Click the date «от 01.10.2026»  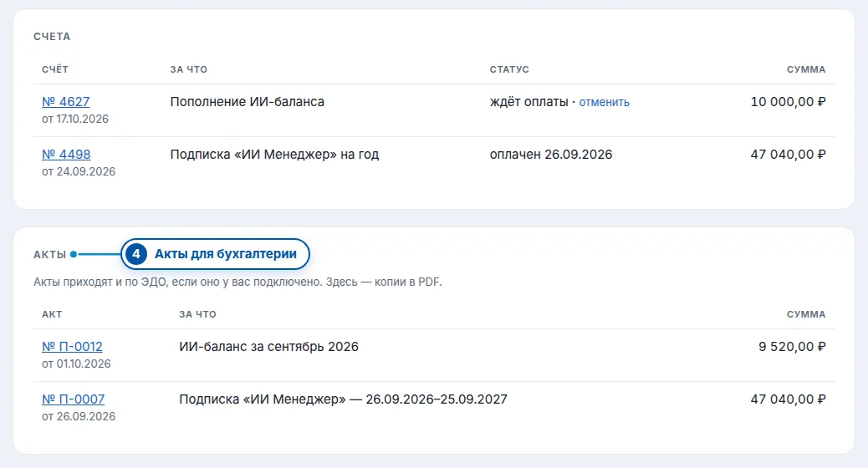[x=76, y=364]
